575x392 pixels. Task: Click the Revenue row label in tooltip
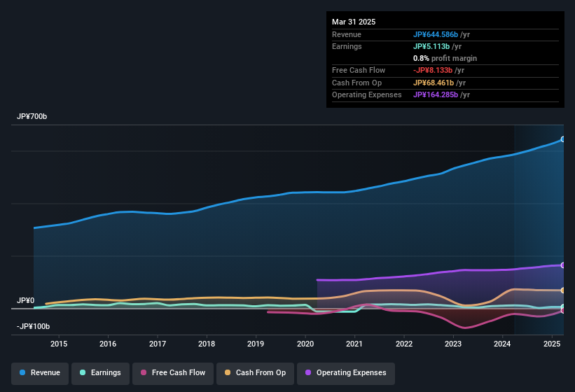[347, 34]
